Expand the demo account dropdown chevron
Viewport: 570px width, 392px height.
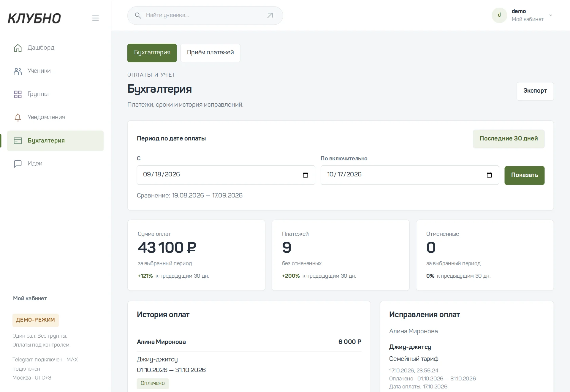551,15
